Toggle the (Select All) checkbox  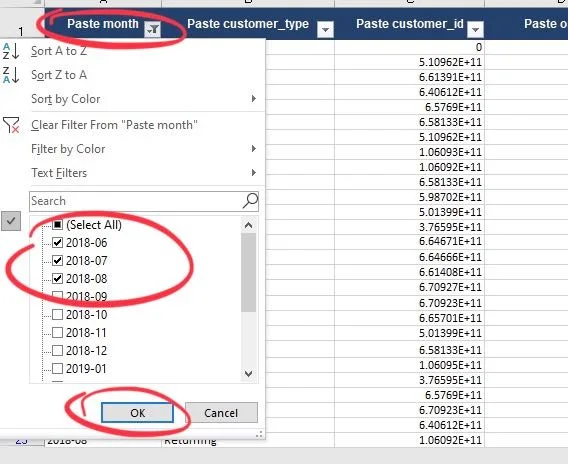(58, 225)
